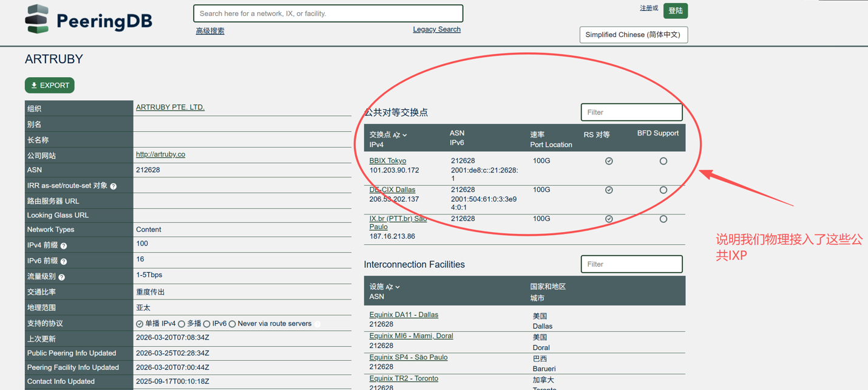Toggle the 多播 protocol checkbox
This screenshot has height=390, width=868.
coord(181,324)
